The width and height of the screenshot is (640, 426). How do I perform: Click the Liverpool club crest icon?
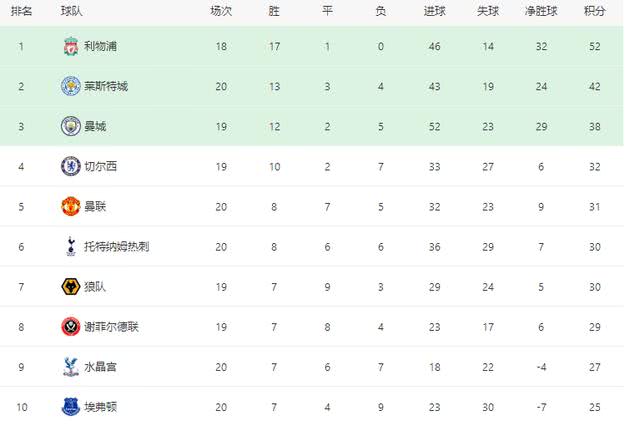(71, 46)
